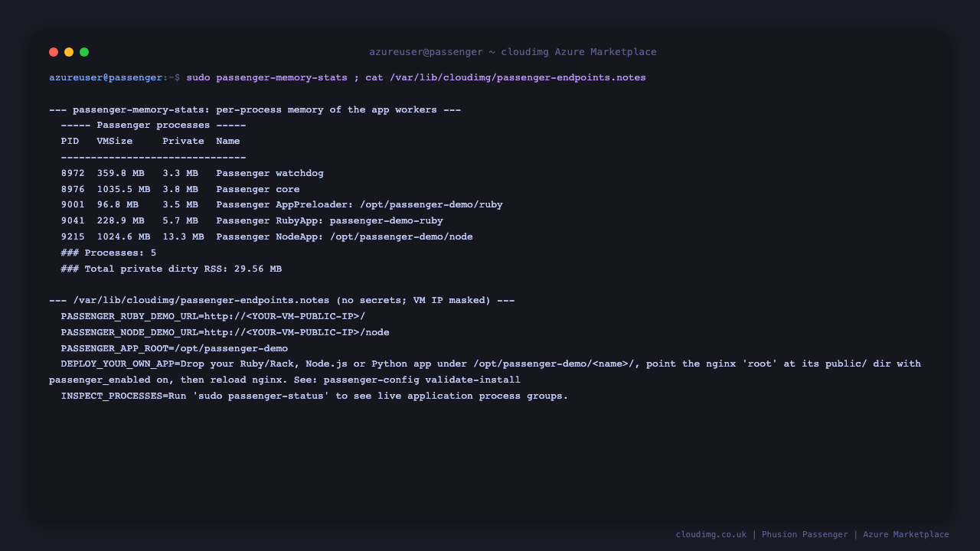Click the INSPECT_PROCESSES note line
This screenshot has height=551, width=980.
315,396
